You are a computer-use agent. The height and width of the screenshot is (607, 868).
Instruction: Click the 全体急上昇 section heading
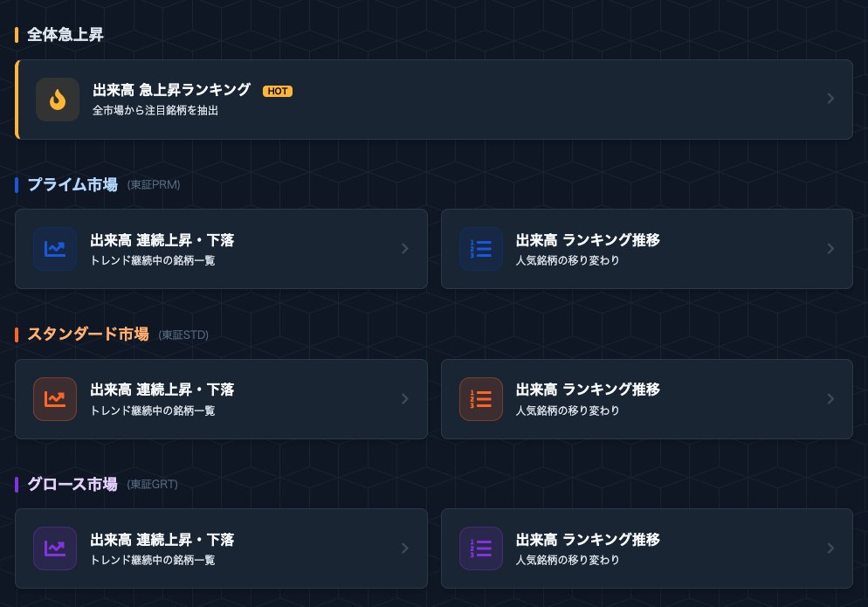pos(65,34)
